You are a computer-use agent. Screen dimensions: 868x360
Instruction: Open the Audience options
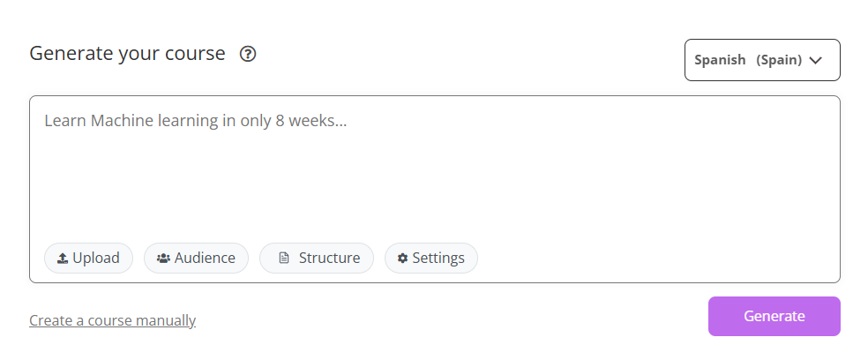196,259
